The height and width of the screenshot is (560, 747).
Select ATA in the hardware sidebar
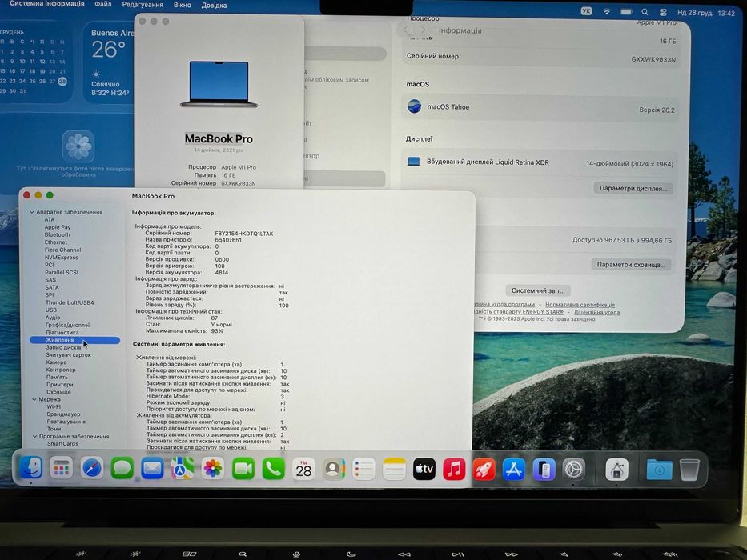click(50, 219)
